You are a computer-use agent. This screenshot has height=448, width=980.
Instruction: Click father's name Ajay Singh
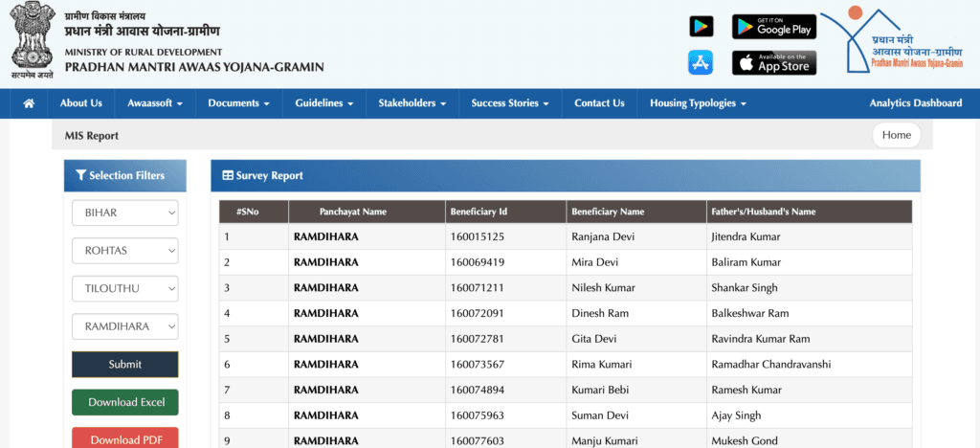pos(736,416)
